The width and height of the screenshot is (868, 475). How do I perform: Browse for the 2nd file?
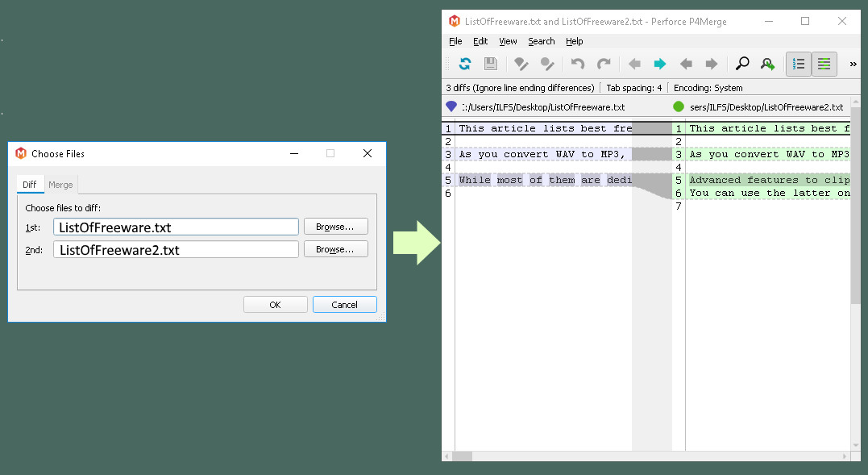point(336,249)
